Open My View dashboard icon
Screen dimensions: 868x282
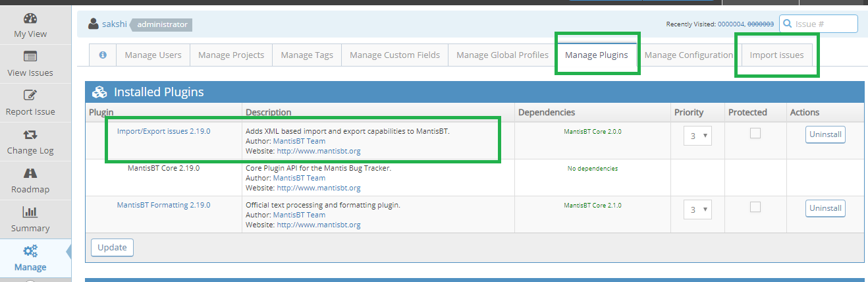pyautogui.click(x=30, y=18)
